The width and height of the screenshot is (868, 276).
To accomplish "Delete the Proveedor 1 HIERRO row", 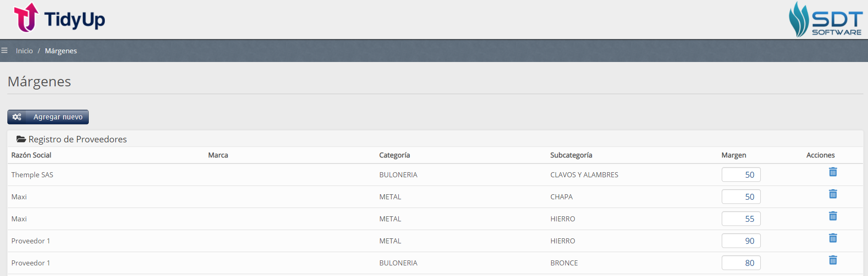I will coord(833,238).
